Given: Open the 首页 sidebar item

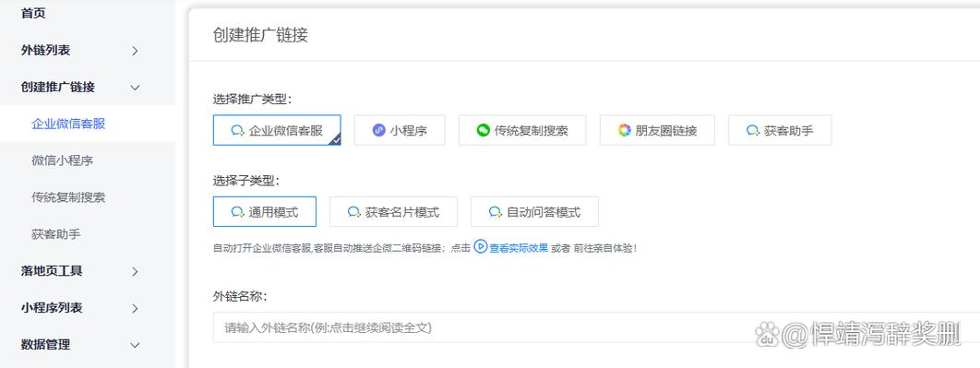Looking at the screenshot, I should (33, 13).
